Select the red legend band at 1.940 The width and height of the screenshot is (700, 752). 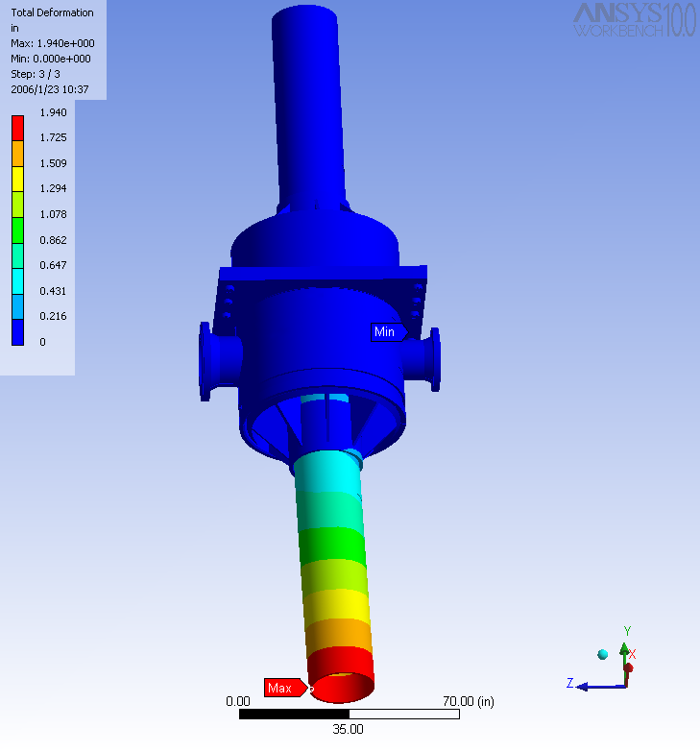17,125
